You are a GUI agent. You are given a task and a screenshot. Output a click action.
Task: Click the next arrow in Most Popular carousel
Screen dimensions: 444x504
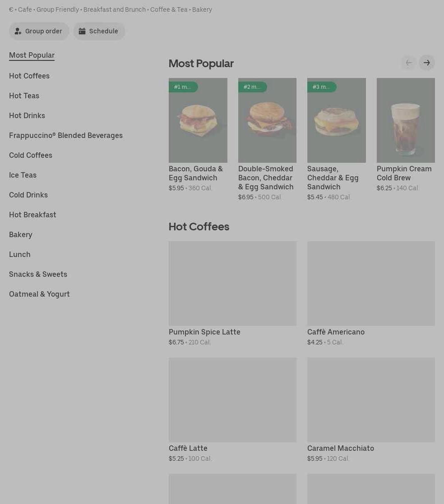click(426, 63)
